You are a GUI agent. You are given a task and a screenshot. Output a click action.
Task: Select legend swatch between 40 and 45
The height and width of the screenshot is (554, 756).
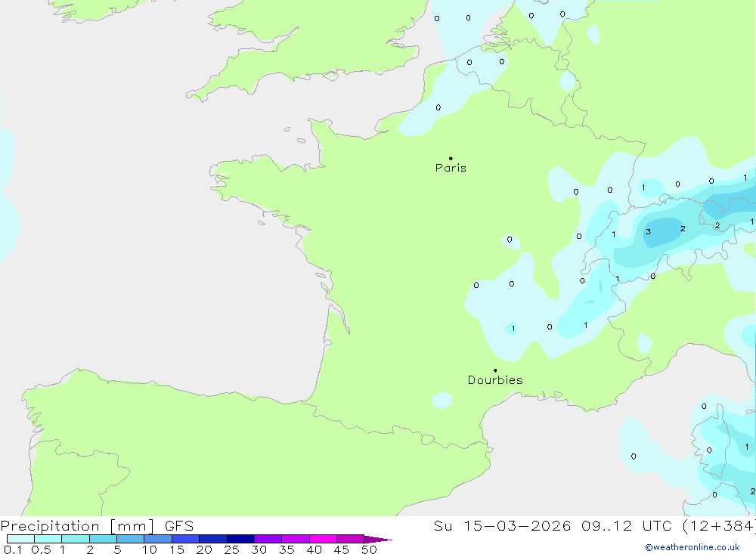[323, 539]
